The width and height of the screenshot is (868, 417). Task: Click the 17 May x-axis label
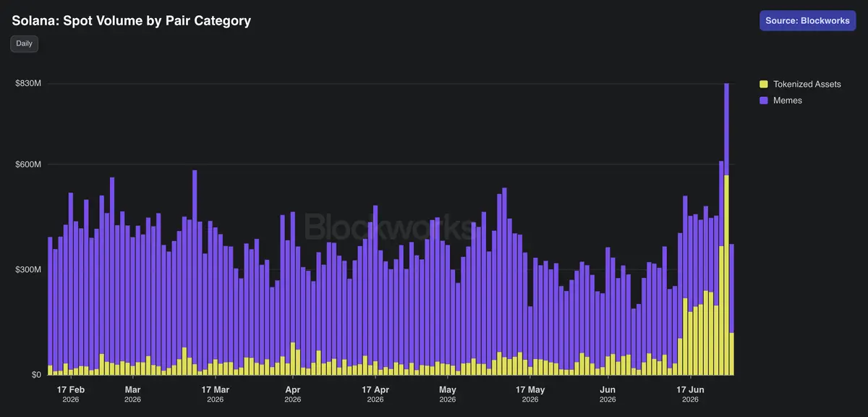[530, 394]
